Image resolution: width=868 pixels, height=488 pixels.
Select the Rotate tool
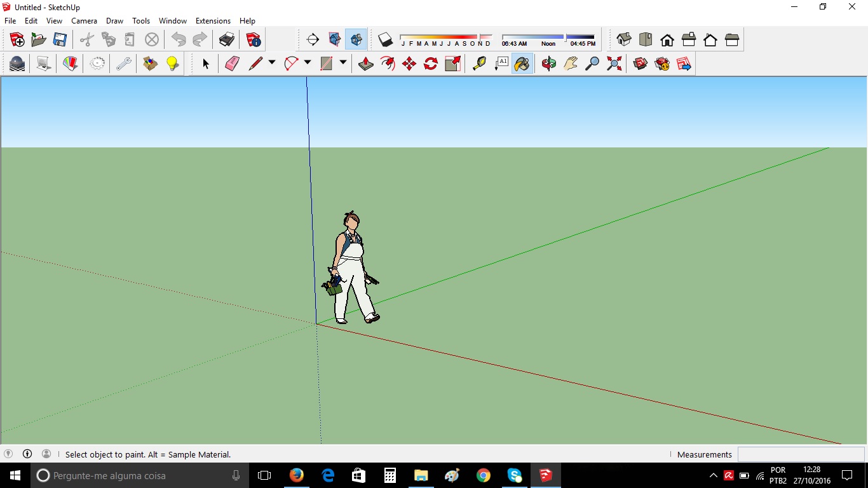click(431, 64)
